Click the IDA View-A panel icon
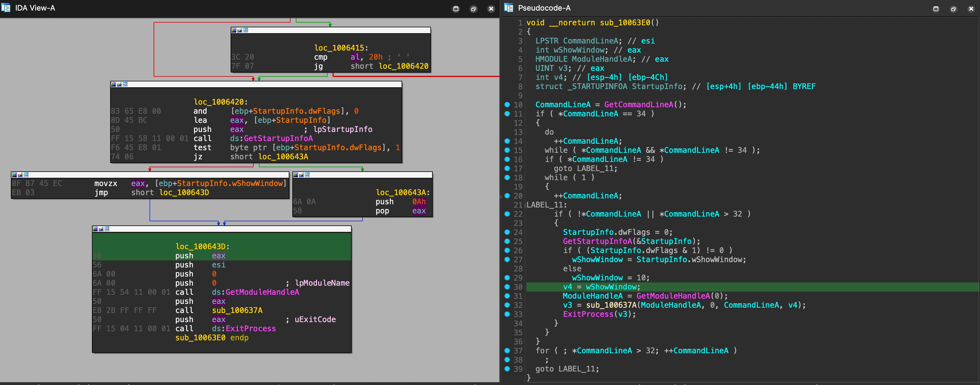This screenshot has height=385, width=980. point(6,8)
